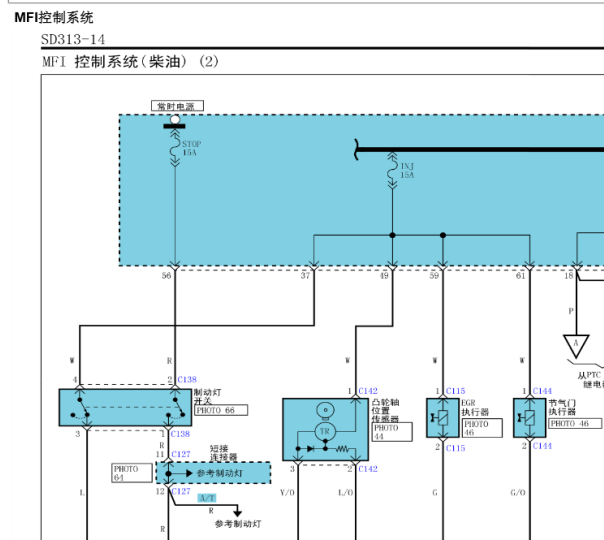This screenshot has height=540, width=604.
Task: Click the MFI控制系统 page heading
Action: (54, 17)
